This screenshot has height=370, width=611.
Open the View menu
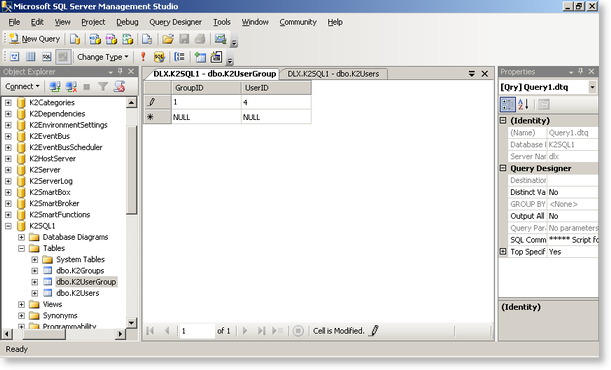[x=62, y=22]
